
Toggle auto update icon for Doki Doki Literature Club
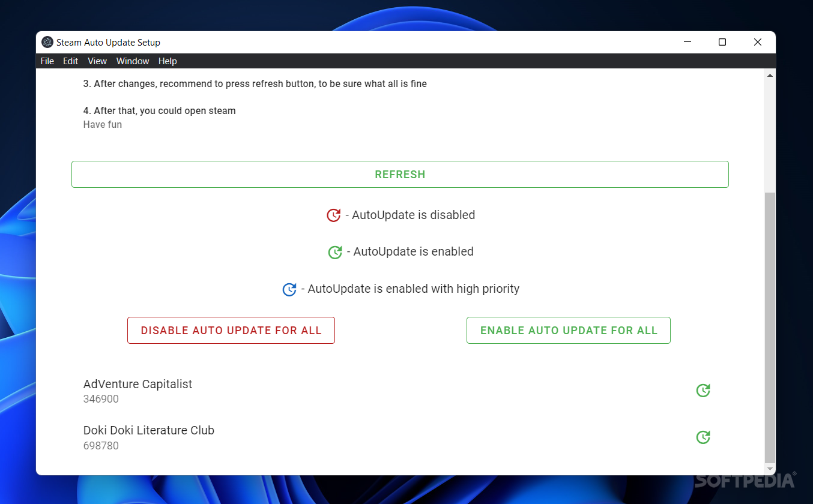[703, 437]
